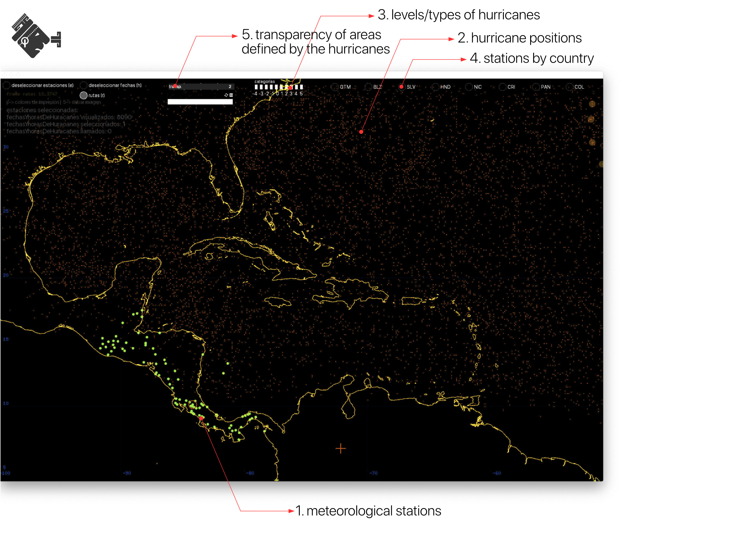The width and height of the screenshot is (756, 535).
Task: Toggle the 'deseleccionar fechas (h)' circle
Action: (84, 85)
